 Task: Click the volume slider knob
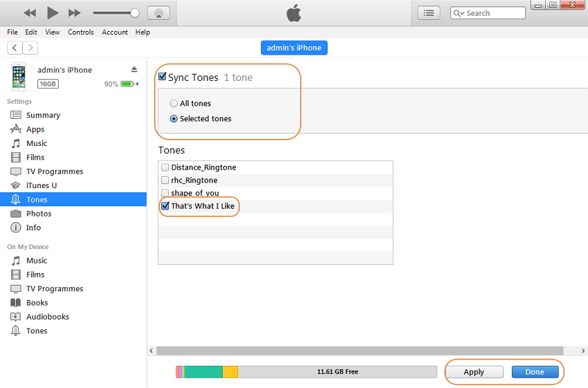[x=134, y=12]
